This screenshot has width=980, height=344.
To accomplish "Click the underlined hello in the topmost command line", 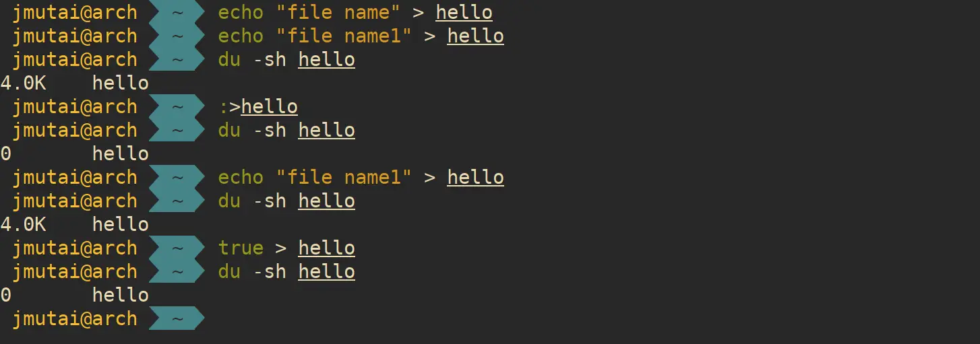I will 464,12.
